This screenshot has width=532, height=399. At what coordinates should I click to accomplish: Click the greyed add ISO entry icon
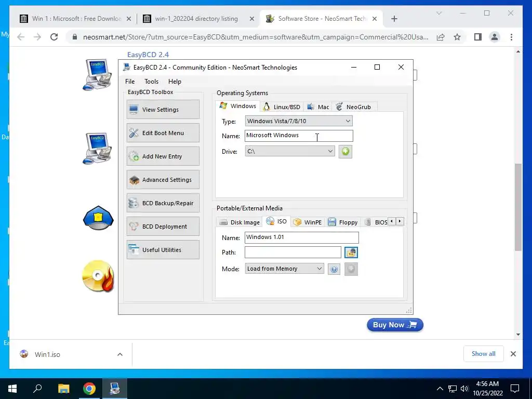pos(351,269)
